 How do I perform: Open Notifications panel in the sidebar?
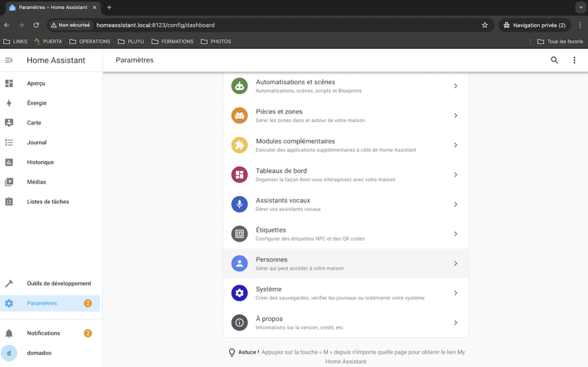[44, 333]
